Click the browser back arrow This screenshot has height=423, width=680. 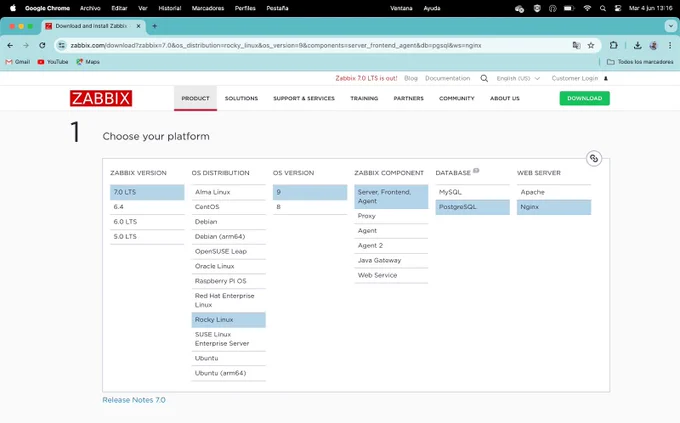coord(10,45)
